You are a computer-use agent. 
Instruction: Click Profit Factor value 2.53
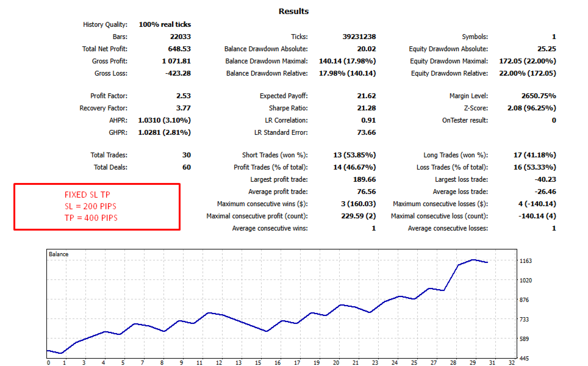pyautogui.click(x=184, y=96)
